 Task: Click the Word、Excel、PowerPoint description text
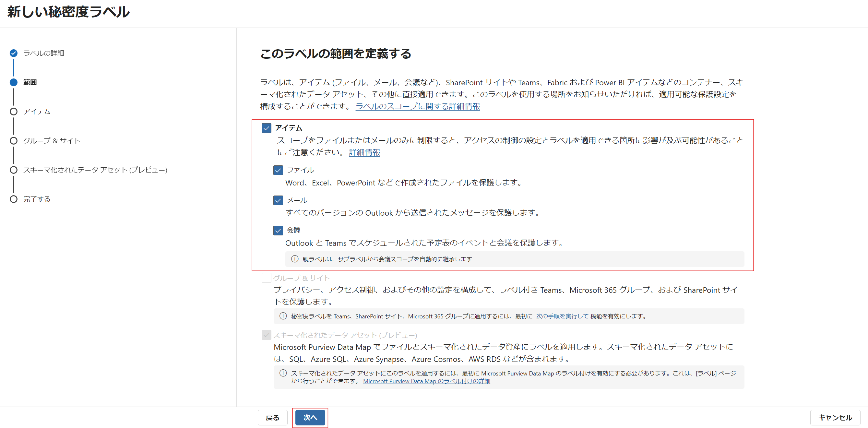(x=404, y=183)
